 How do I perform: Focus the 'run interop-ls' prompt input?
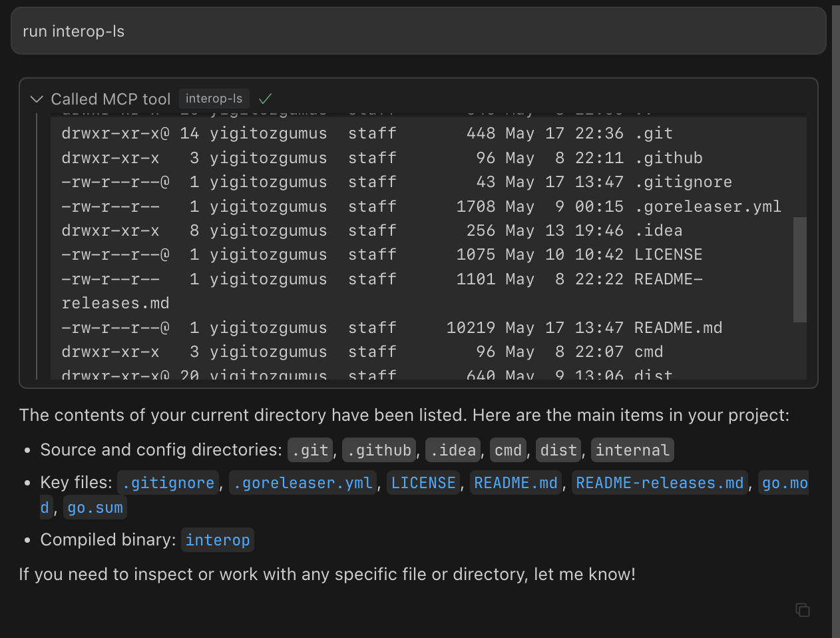coord(418,31)
